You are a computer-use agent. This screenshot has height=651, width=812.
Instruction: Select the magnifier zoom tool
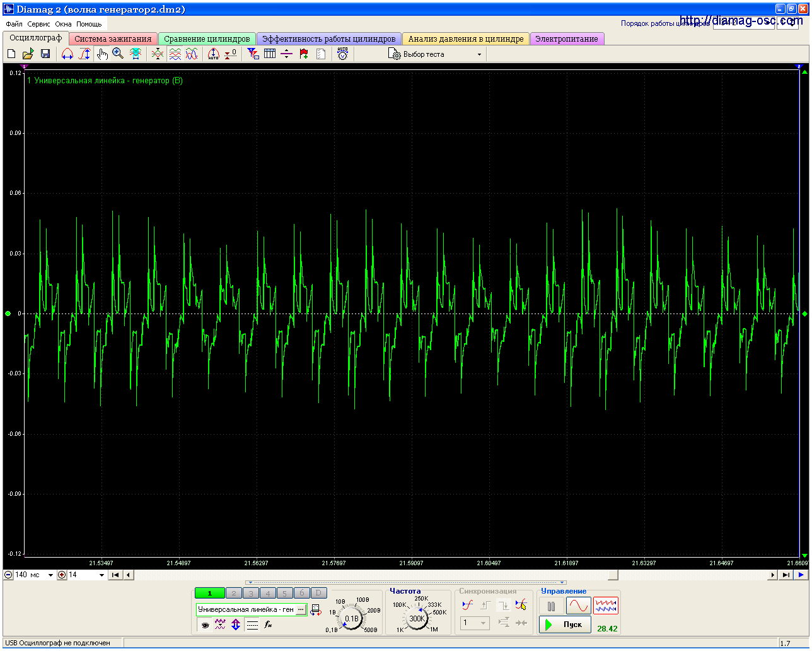[x=118, y=54]
